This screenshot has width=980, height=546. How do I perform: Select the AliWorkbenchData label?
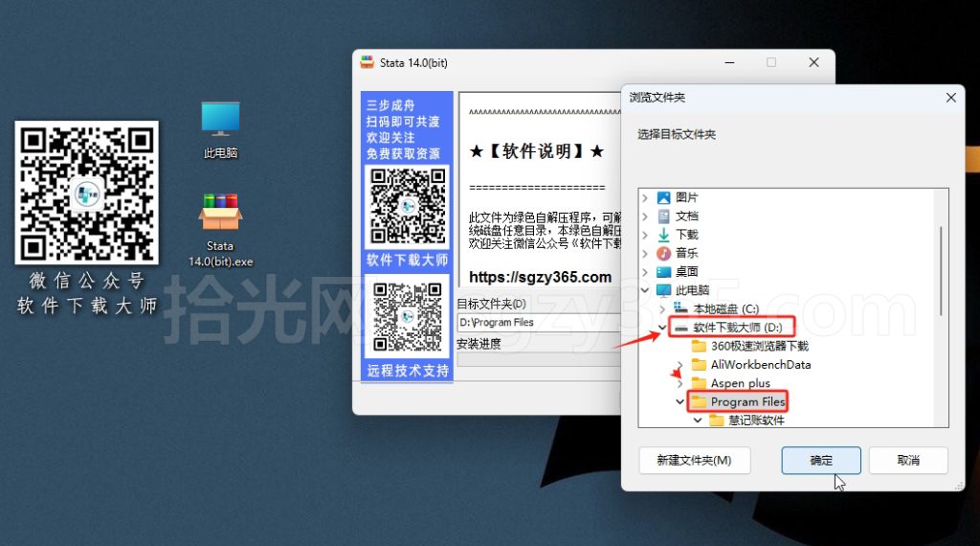pos(761,365)
